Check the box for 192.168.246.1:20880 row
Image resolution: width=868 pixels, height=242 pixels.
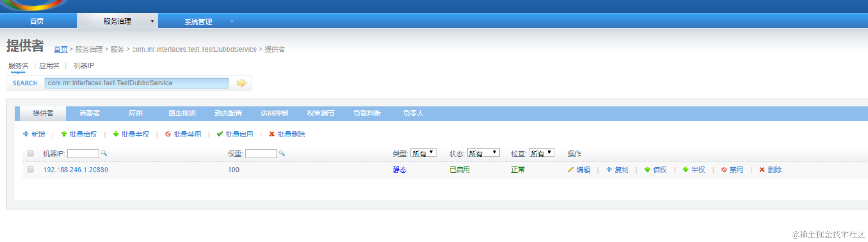pos(31,169)
